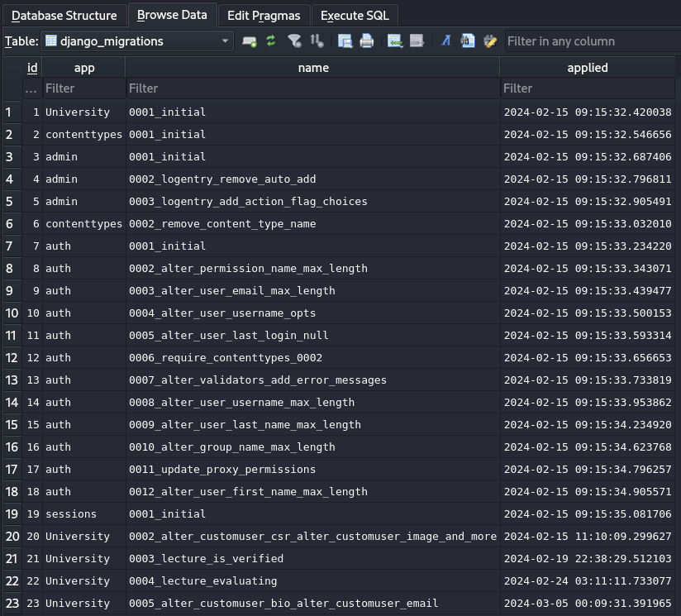Sort by the applied column header

pos(588,68)
